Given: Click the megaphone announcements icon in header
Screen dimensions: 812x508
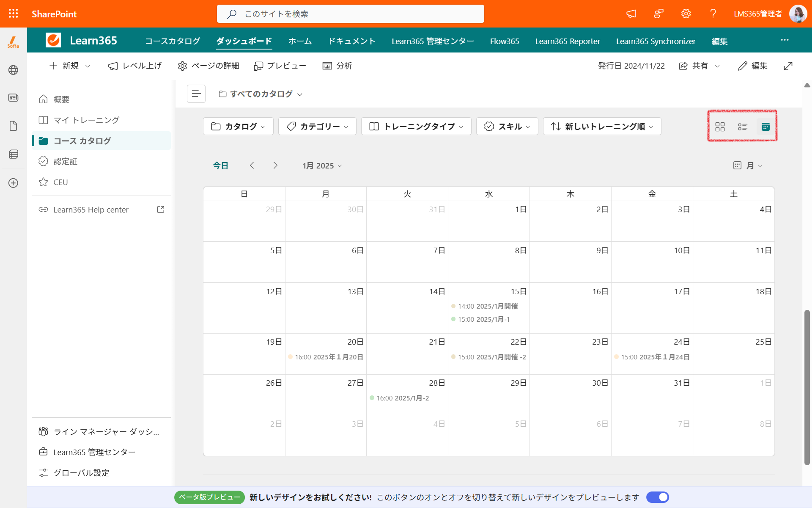Looking at the screenshot, I should [x=631, y=14].
